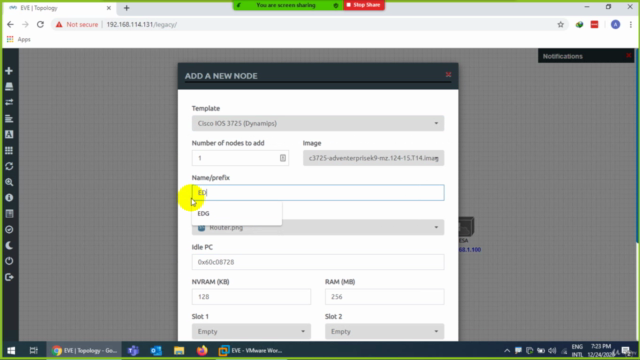Open the Apps bookmarks shortcut
The height and width of the screenshot is (360, 640).
pyautogui.click(x=18, y=39)
